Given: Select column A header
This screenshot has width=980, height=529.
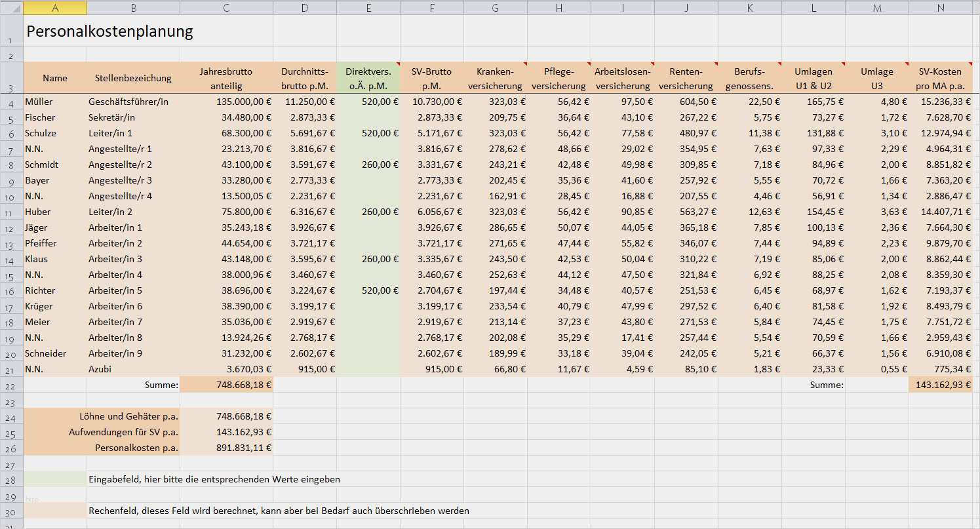Looking at the screenshot, I should [55, 8].
